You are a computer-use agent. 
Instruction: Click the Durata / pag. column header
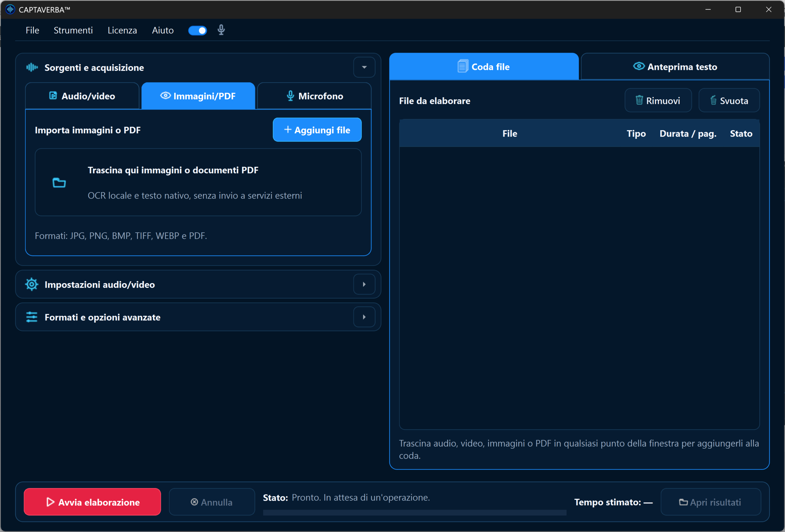688,133
